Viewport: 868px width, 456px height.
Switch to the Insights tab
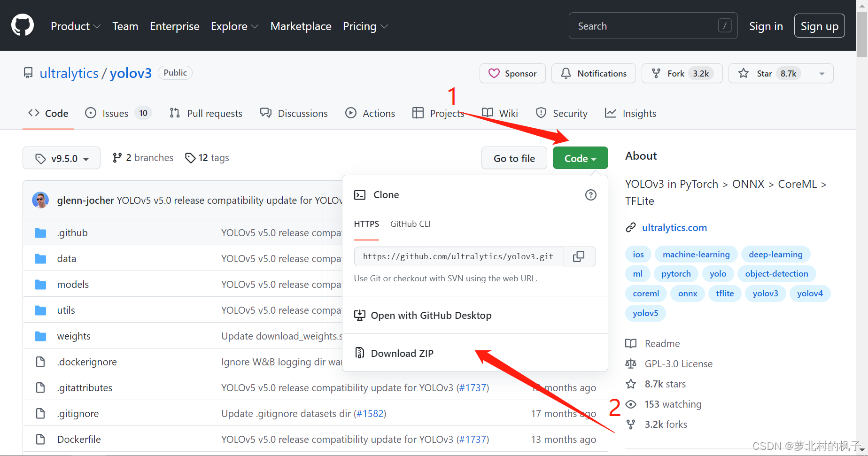click(x=631, y=113)
